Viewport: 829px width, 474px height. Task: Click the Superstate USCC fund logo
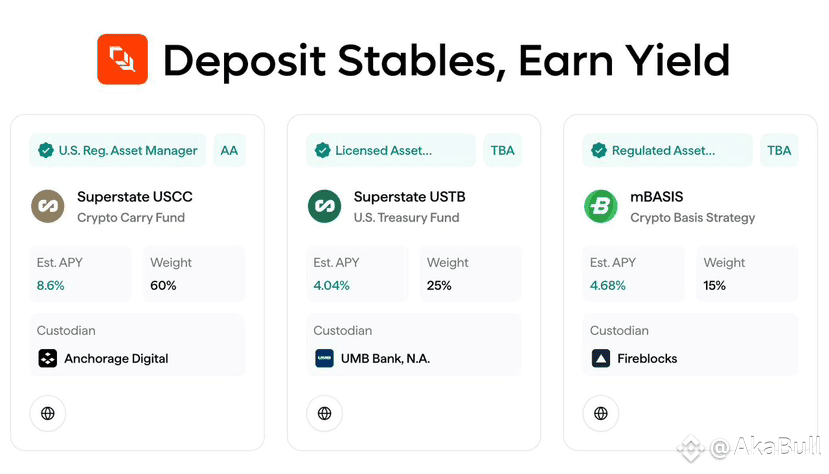tap(48, 206)
